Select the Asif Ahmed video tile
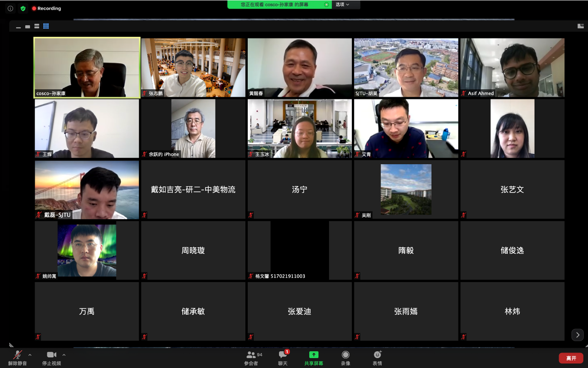588x368 pixels. [x=512, y=67]
